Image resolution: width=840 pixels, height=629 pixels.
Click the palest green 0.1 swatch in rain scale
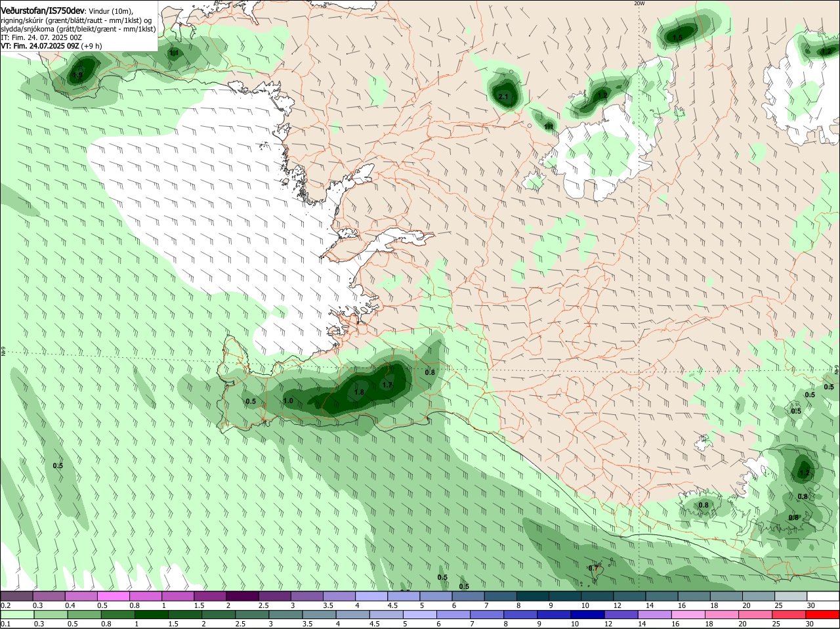pyautogui.click(x=17, y=615)
